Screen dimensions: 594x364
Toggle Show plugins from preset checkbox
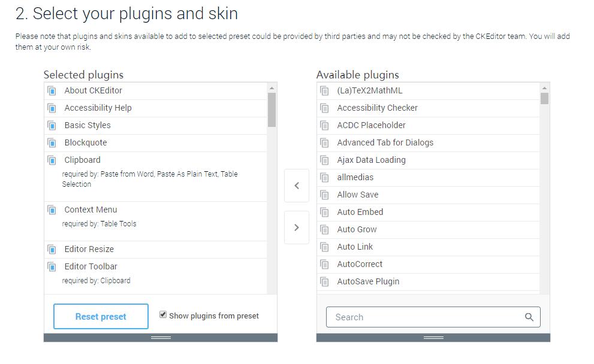[163, 315]
